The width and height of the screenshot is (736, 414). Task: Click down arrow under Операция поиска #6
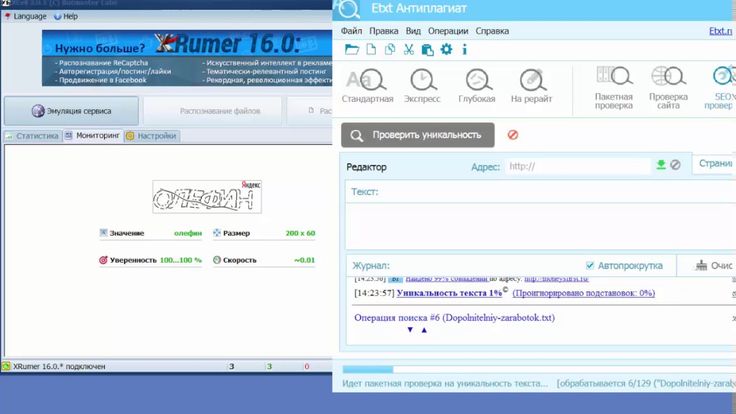tap(410, 330)
